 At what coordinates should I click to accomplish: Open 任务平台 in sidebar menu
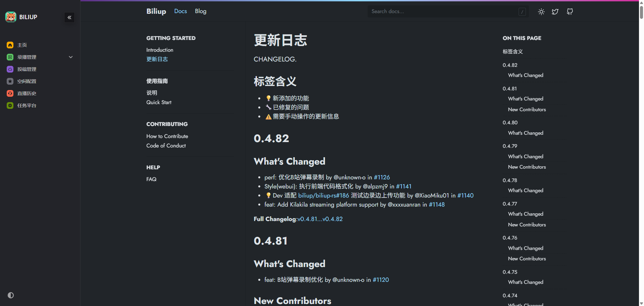[27, 105]
